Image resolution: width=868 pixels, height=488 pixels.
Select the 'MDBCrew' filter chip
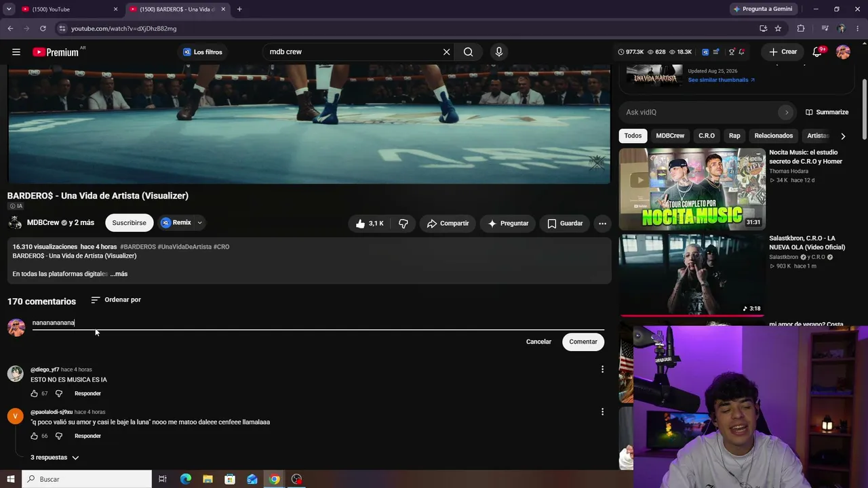coord(670,136)
